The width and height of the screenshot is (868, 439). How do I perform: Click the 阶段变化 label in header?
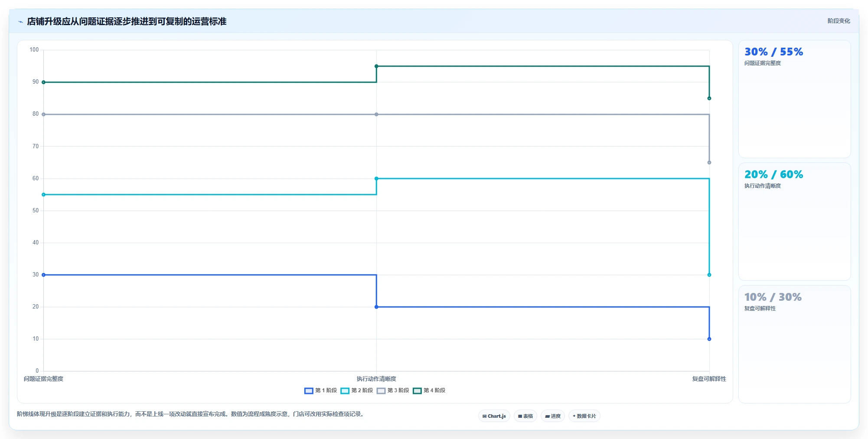[x=839, y=21]
